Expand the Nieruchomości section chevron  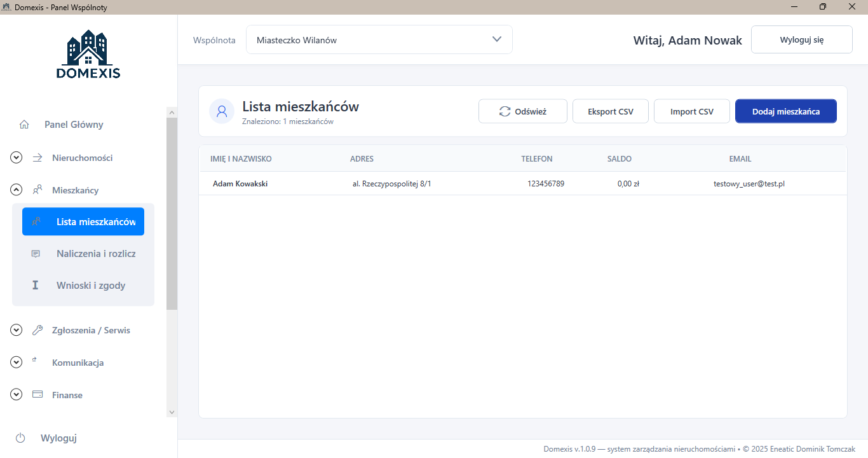17,158
